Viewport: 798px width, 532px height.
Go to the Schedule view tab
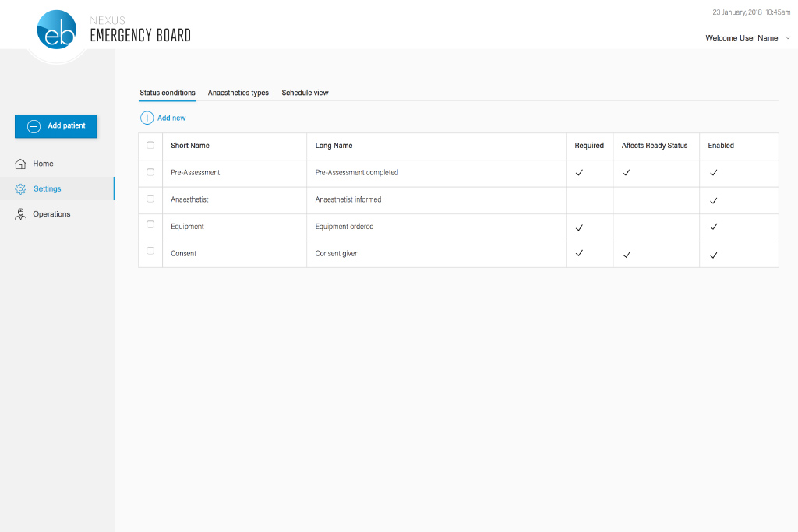click(305, 93)
